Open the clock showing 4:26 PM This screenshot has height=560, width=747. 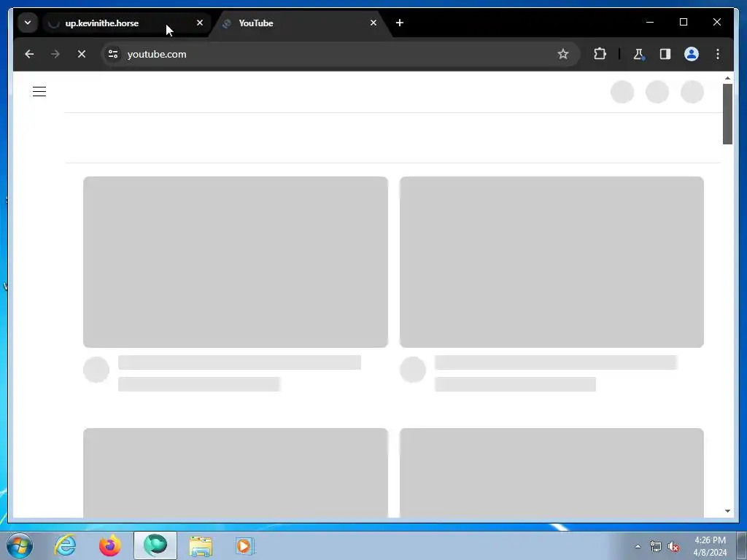tap(710, 546)
